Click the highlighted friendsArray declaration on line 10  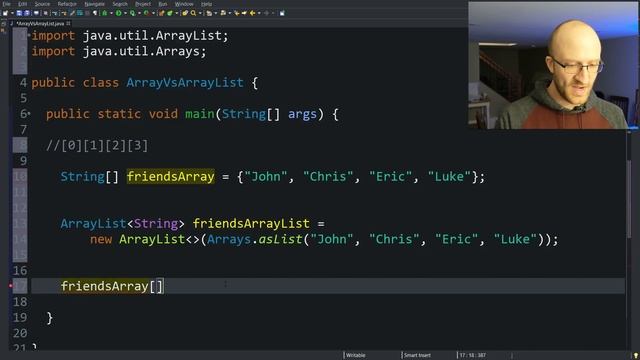pos(170,176)
